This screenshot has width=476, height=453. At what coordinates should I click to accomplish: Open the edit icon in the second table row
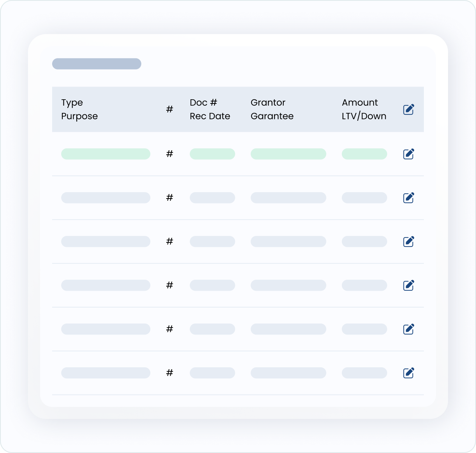tap(408, 197)
